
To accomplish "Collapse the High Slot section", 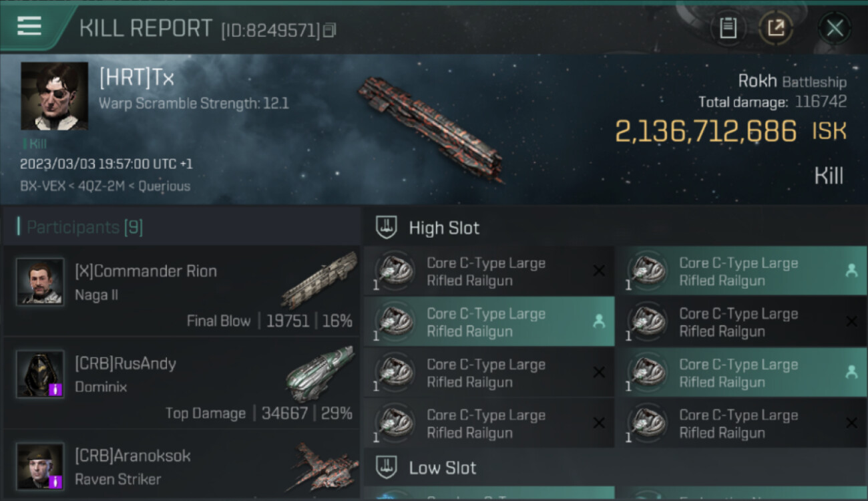I will [x=444, y=228].
